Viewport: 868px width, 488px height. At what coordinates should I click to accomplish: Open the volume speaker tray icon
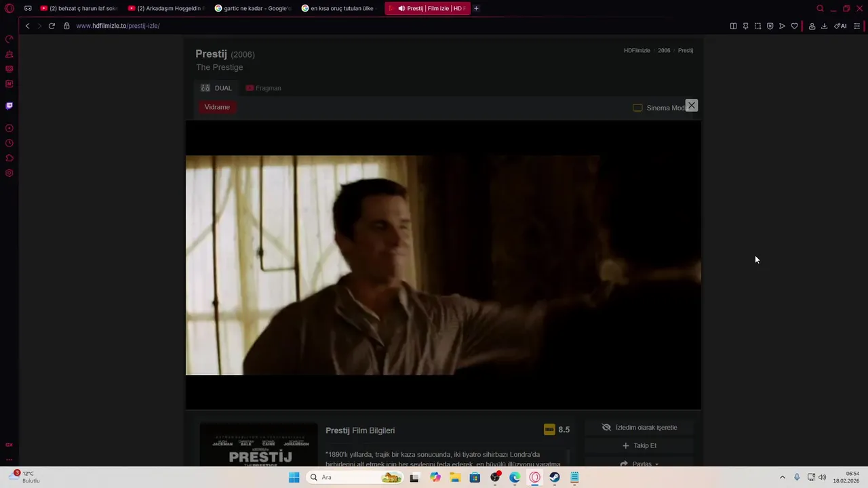(823, 477)
